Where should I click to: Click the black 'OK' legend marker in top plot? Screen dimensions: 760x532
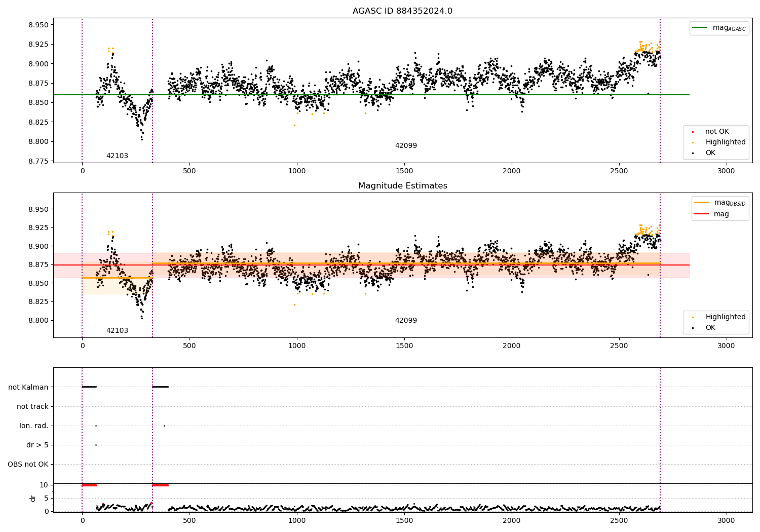coord(693,153)
